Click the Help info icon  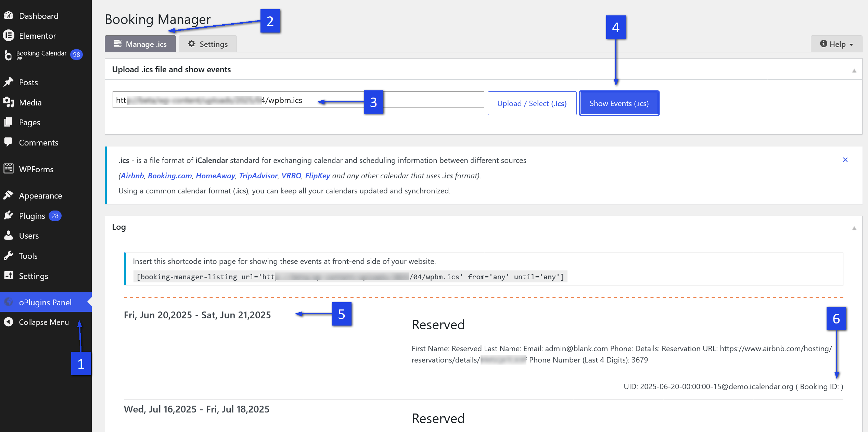pos(824,43)
